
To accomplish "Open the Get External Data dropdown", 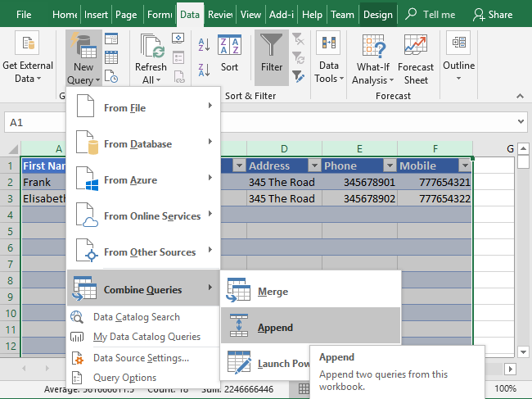I will pyautogui.click(x=28, y=57).
